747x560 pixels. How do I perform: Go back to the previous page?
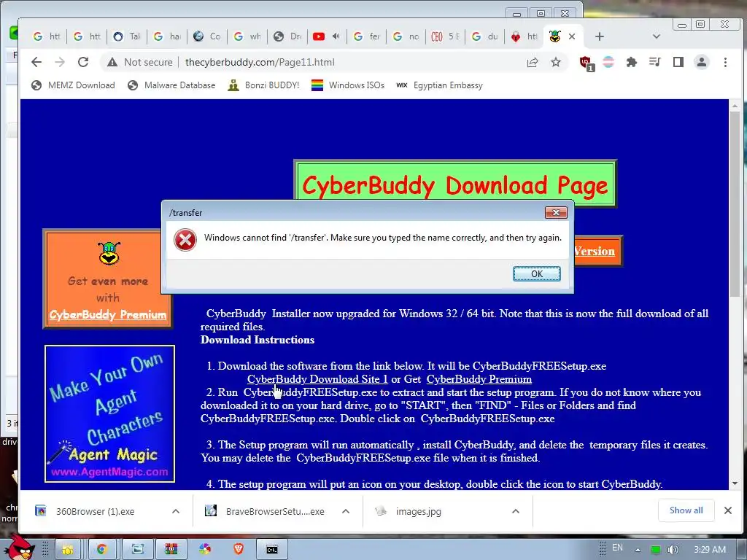tap(36, 62)
